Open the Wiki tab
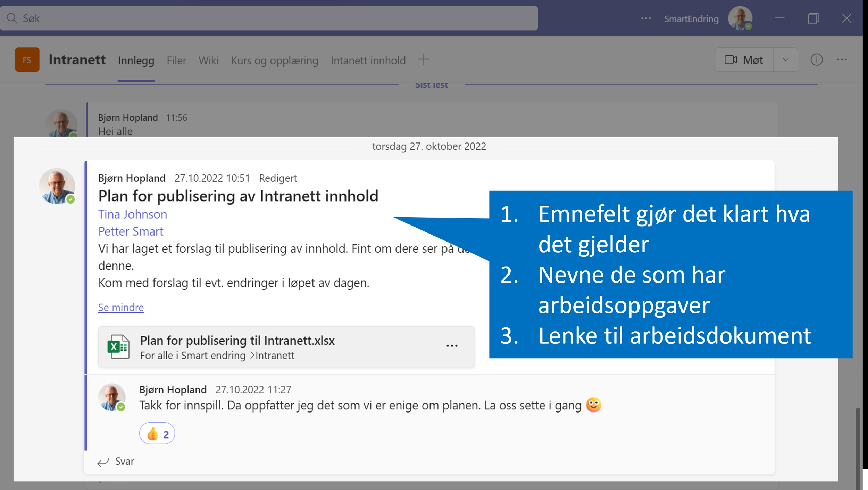This screenshot has width=868, height=490. pos(208,60)
